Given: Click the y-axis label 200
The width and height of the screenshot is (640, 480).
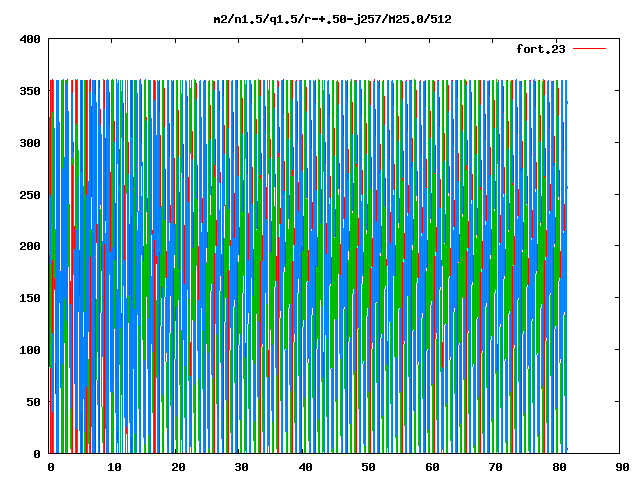Looking at the screenshot, I should pyautogui.click(x=30, y=246).
